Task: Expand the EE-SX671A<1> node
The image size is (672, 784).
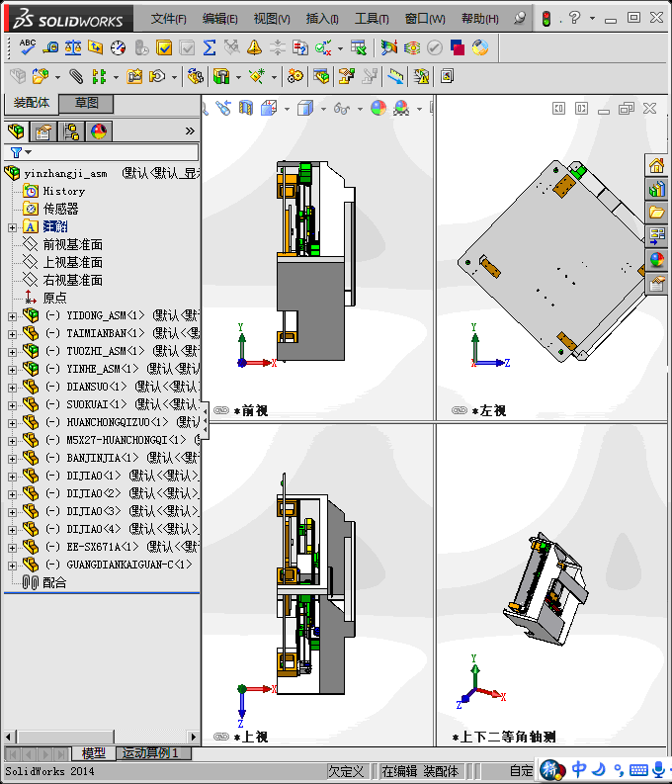Action: pyautogui.click(x=12, y=548)
